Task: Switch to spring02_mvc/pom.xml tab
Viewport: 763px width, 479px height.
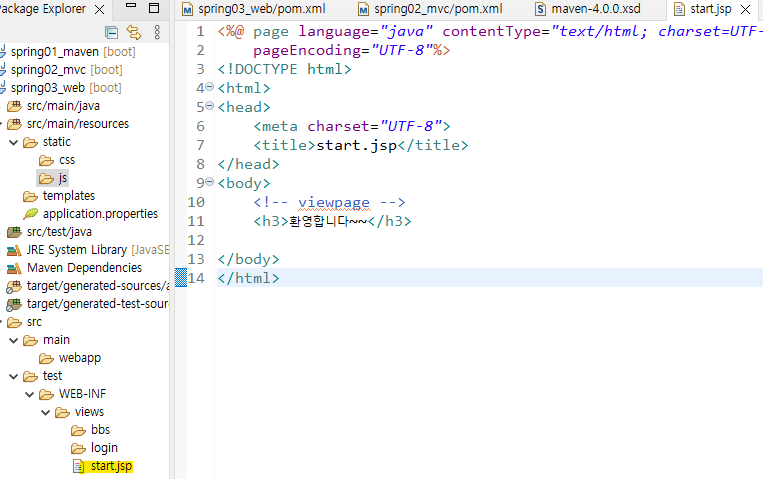Action: click(438, 9)
